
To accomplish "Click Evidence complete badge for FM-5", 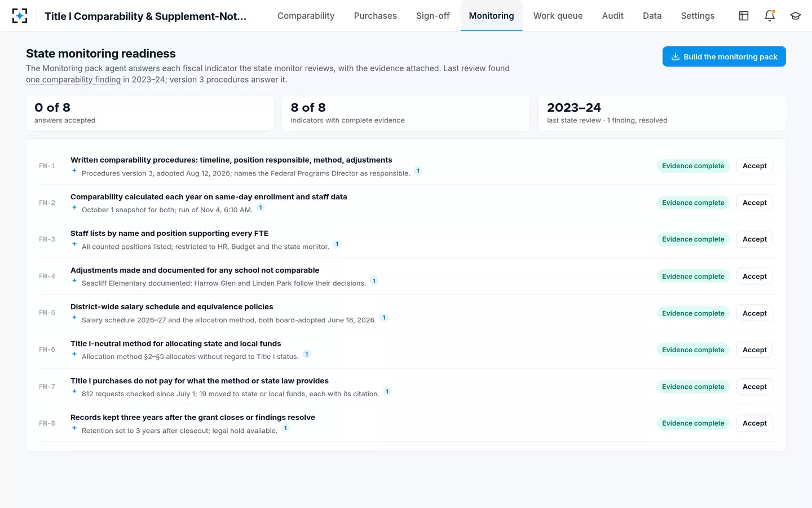I will coord(693,313).
